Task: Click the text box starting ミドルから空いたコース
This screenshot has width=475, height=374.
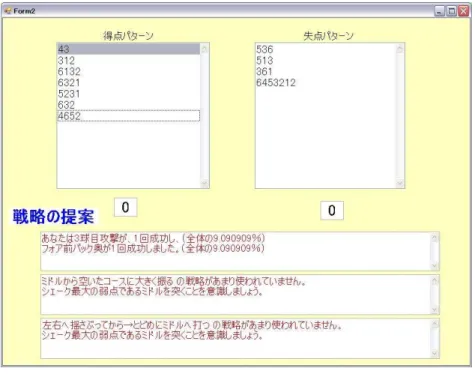Action: coord(240,295)
